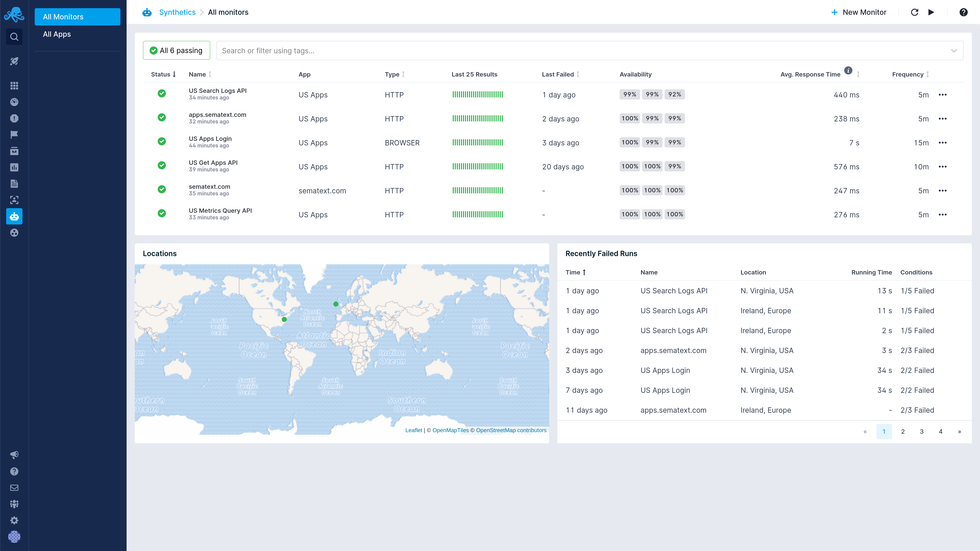Image resolution: width=980 pixels, height=551 pixels.
Task: Open actions menu for US Search Logs API
Action: click(x=942, y=95)
